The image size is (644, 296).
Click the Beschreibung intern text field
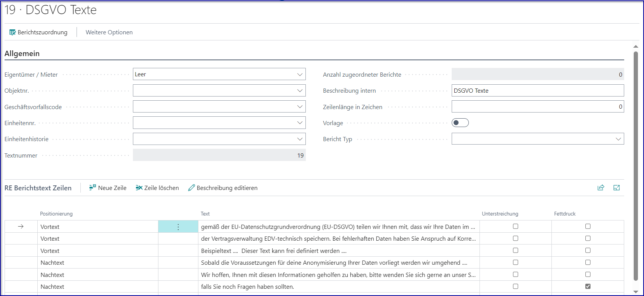click(x=537, y=91)
